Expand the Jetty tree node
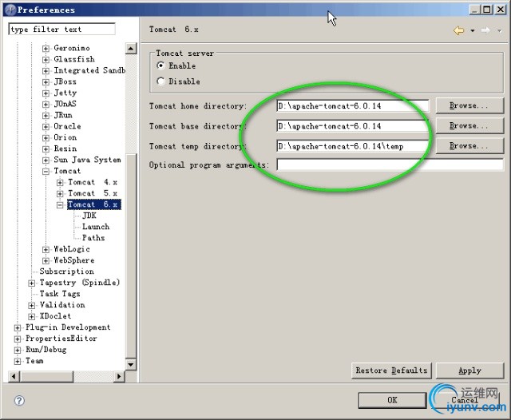The image size is (511, 420). (x=46, y=93)
